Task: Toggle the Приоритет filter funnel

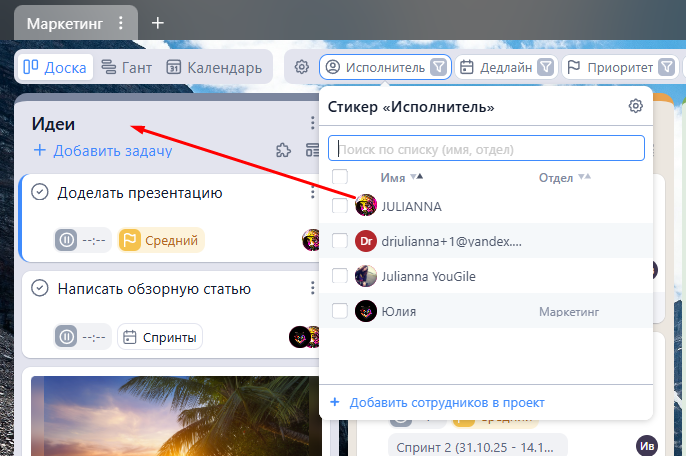Action: [667, 67]
